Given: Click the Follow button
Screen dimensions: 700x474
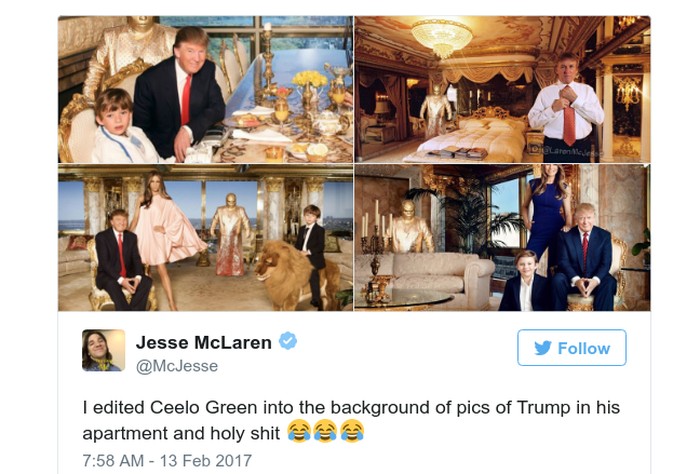Looking at the screenshot, I should (x=571, y=347).
